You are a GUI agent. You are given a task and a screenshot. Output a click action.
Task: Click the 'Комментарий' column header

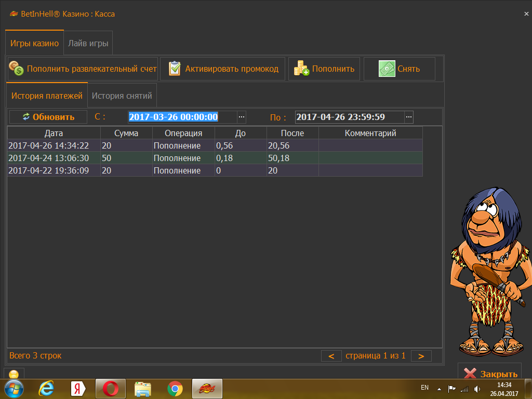[x=370, y=133]
